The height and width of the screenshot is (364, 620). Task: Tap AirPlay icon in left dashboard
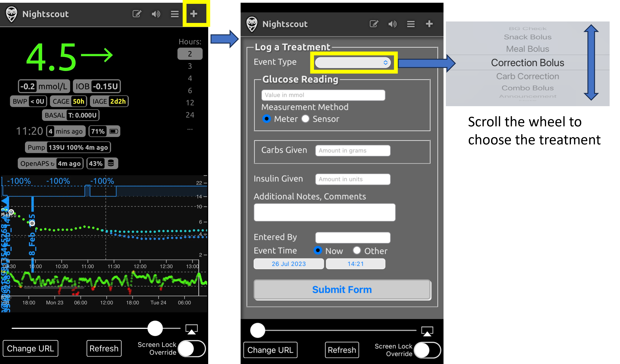(x=191, y=329)
